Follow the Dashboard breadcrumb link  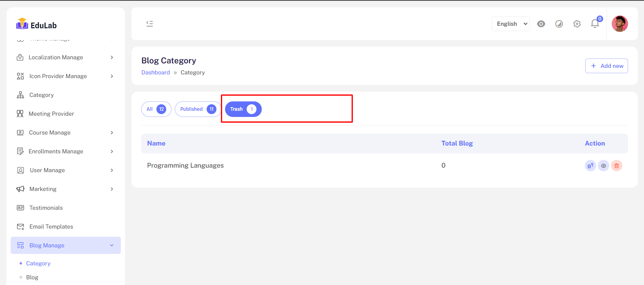[156, 72]
